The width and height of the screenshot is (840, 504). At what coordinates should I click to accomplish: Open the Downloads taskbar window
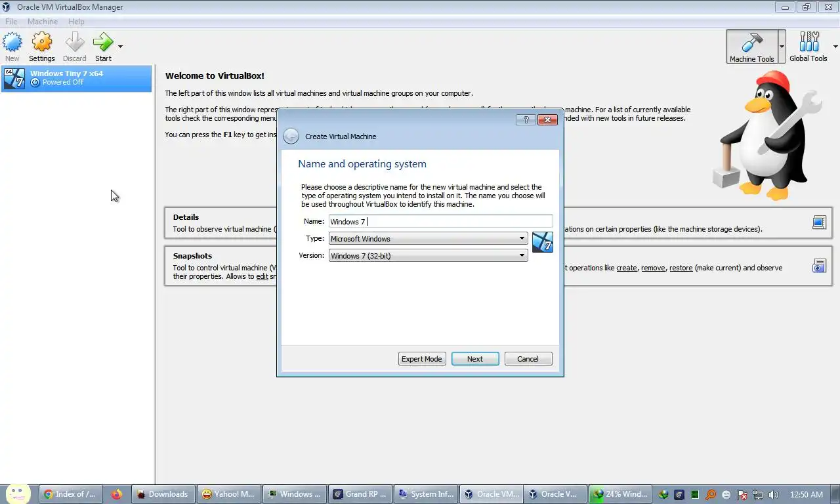pos(163,494)
